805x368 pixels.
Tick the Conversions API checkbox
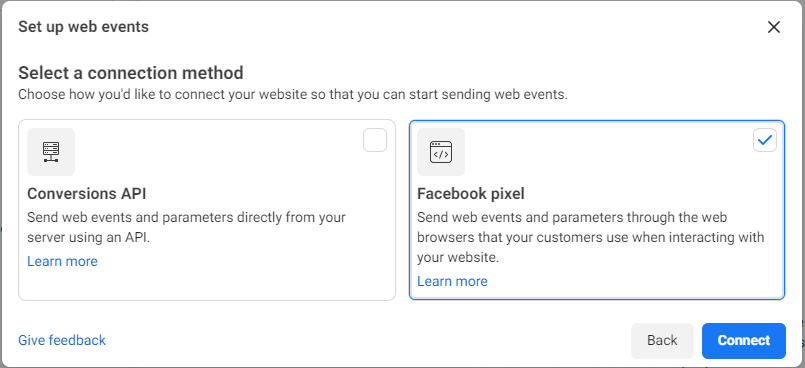tap(375, 140)
